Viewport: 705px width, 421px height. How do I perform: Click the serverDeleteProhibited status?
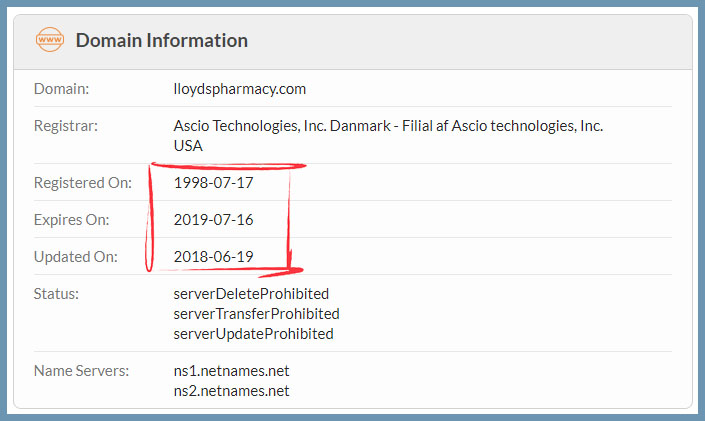[x=251, y=294]
